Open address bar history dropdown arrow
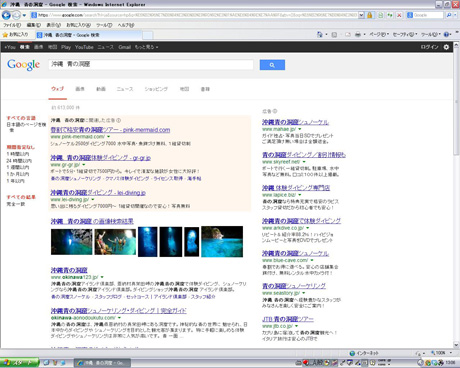460x368 pixels. click(361, 15)
